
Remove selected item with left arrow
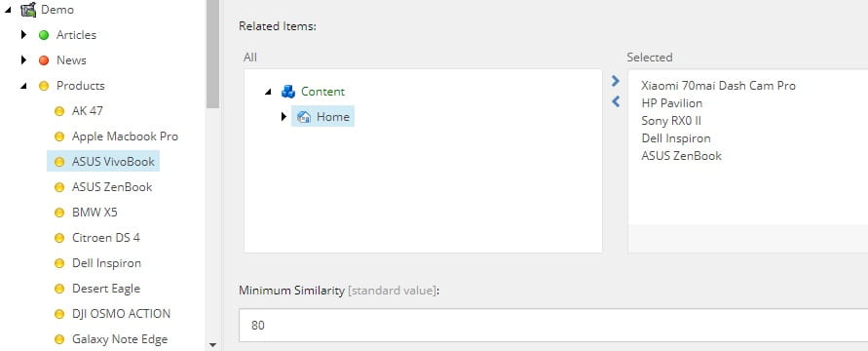616,101
